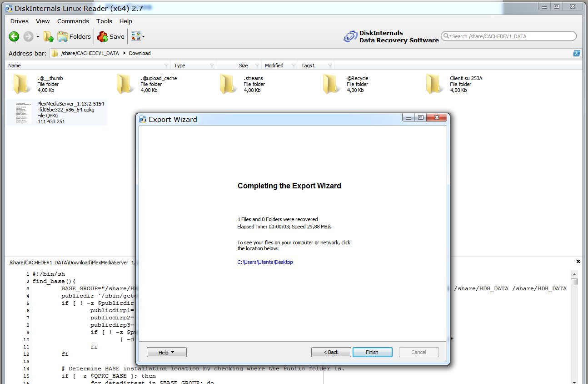This screenshot has width=588, height=384.
Task: Open the Size column filter
Action: (258, 66)
